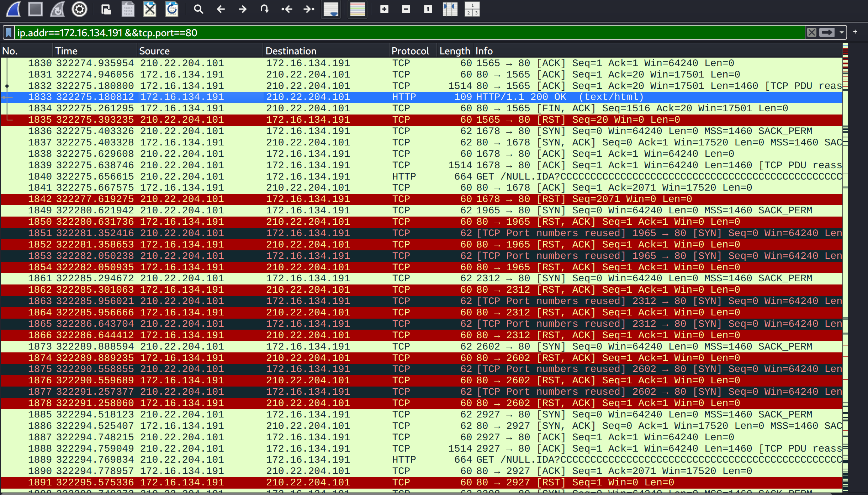Open capture options gear icon
Viewport: 868px width, 495px height.
(79, 9)
